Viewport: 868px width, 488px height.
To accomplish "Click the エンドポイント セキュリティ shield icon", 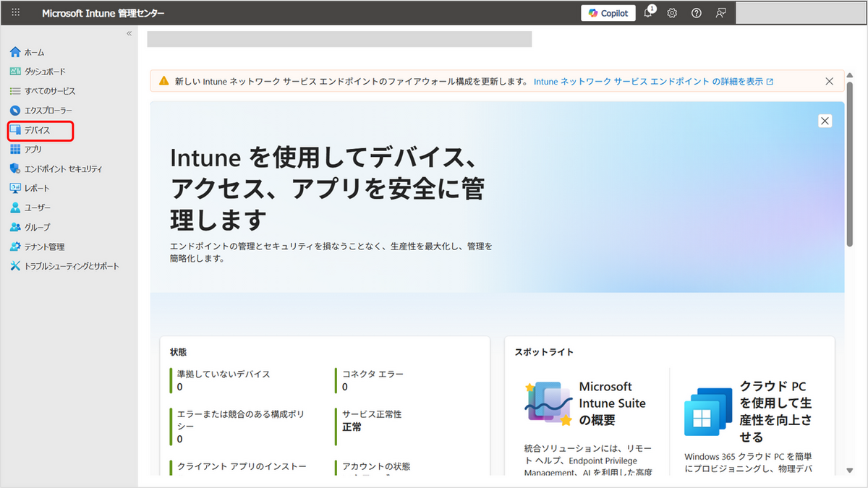I will click(15, 168).
